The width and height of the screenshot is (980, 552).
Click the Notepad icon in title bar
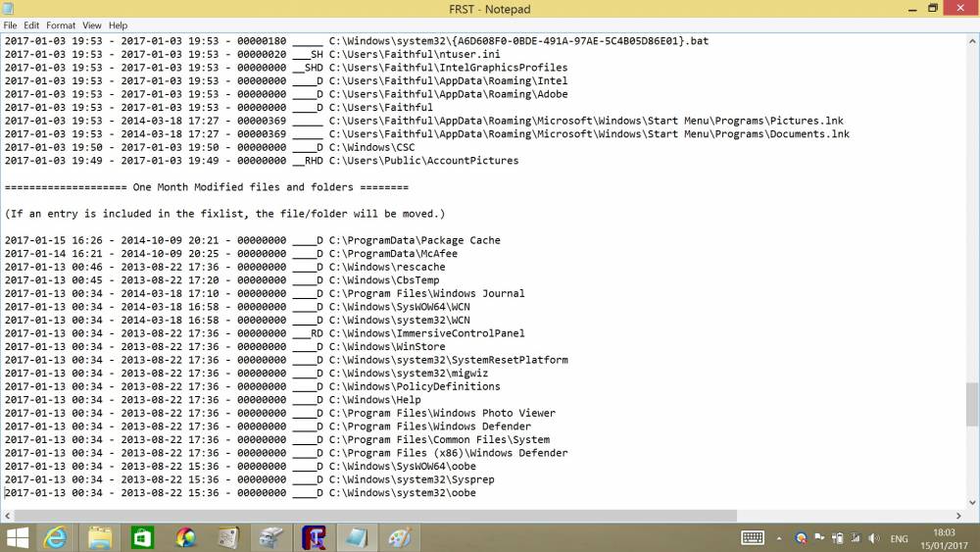tap(8, 8)
